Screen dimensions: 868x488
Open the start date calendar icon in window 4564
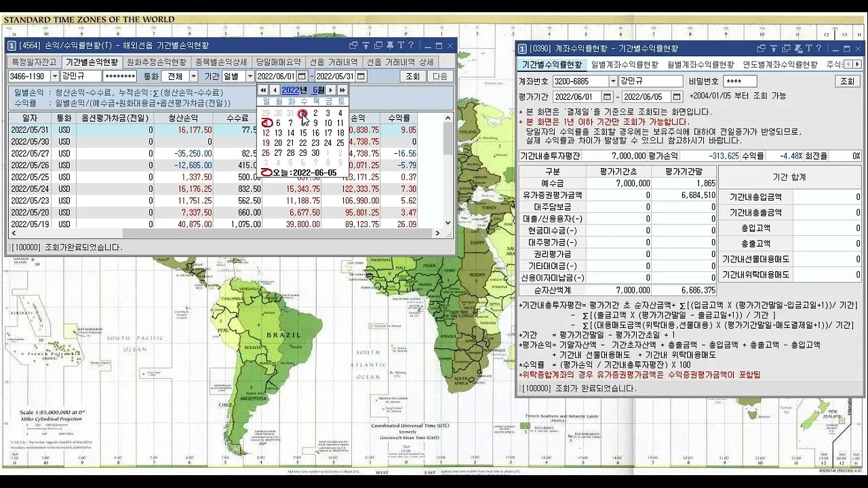(x=302, y=77)
